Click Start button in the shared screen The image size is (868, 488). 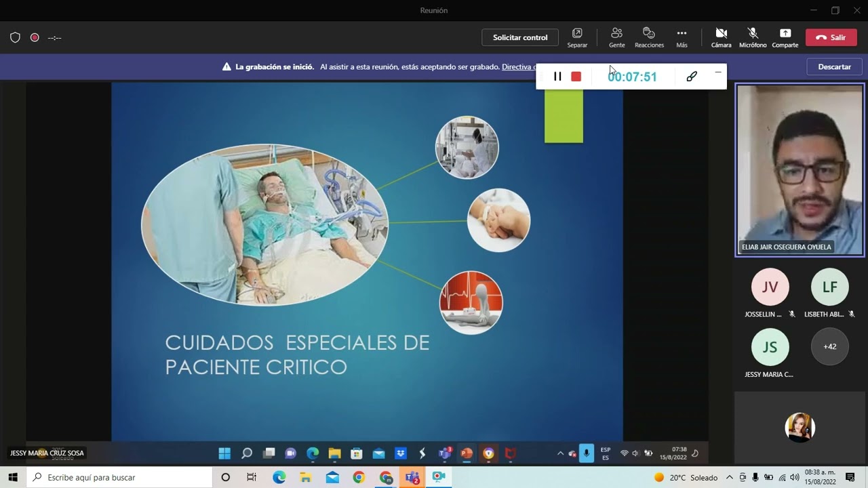pyautogui.click(x=224, y=453)
